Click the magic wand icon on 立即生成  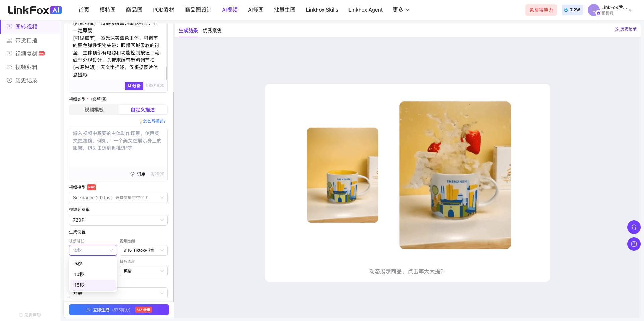click(x=88, y=310)
